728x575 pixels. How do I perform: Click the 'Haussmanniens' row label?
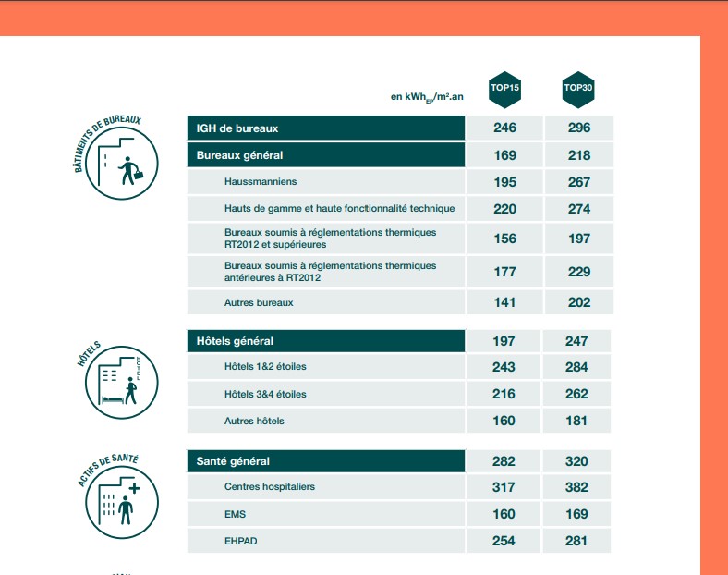pos(261,181)
